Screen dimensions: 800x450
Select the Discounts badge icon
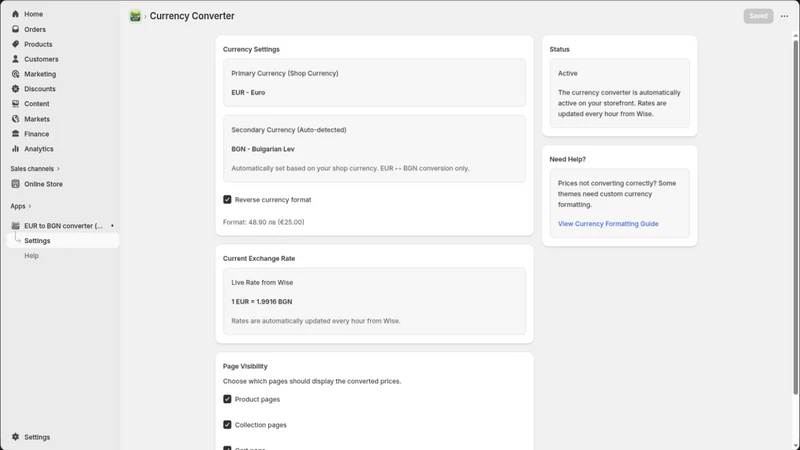15,89
